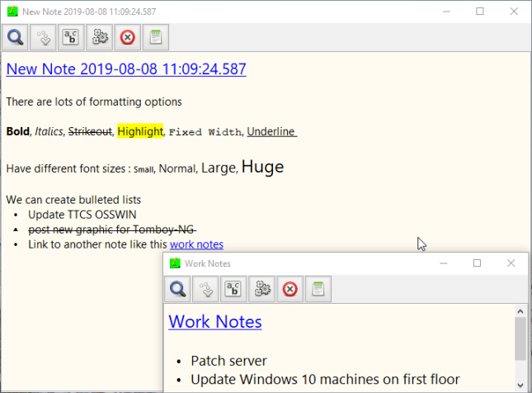This screenshot has height=393, width=532.
Task: Click the 'Work Notes' heading link
Action: 214,321
